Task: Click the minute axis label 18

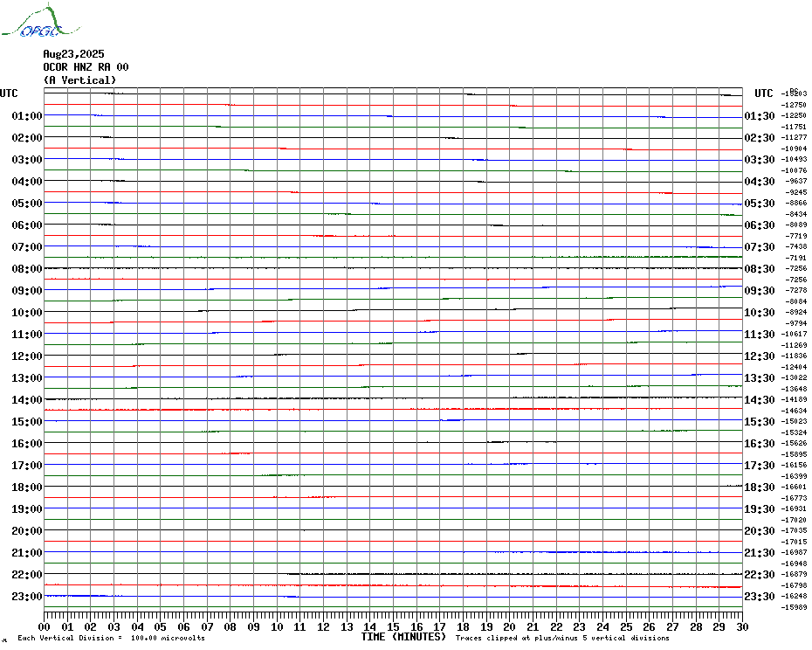Action: (463, 627)
